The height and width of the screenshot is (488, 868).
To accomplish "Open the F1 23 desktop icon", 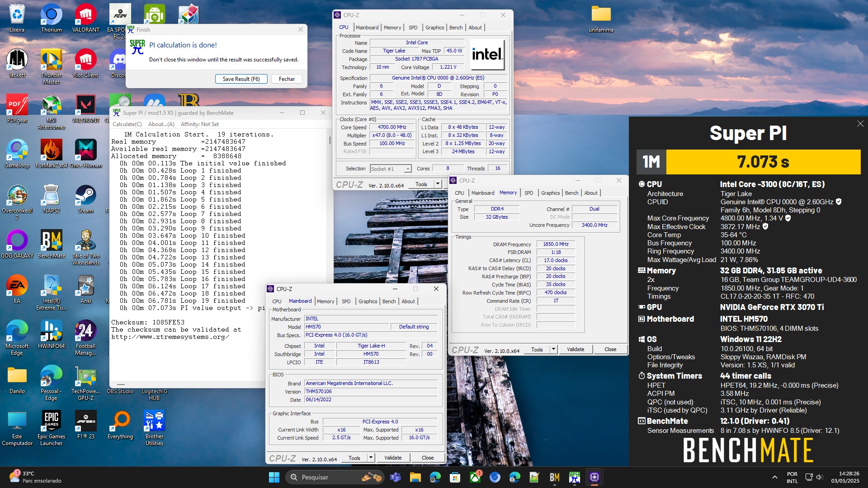I will coord(85,425).
